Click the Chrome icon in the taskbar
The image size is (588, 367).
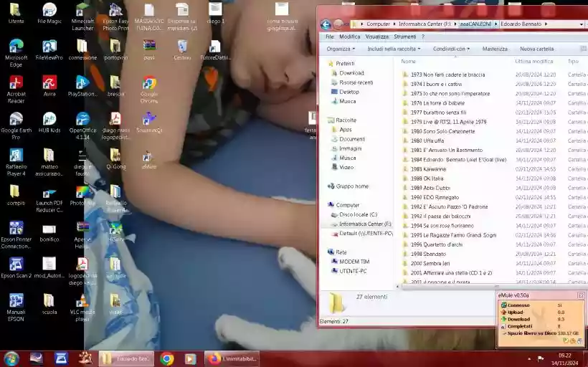coord(167,358)
